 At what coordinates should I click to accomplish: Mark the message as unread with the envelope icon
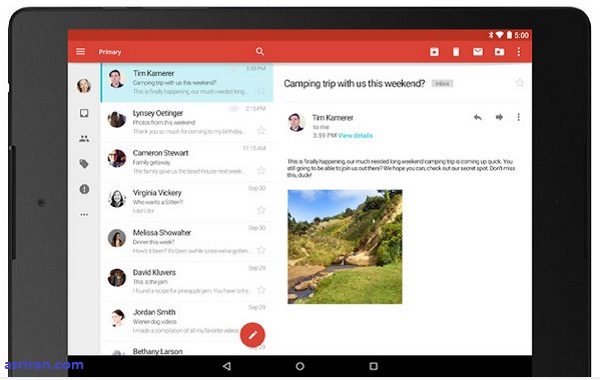(478, 52)
